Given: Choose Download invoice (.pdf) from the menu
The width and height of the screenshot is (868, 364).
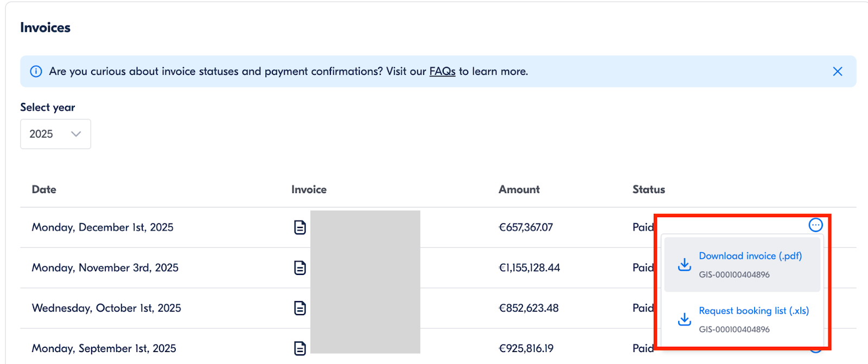Looking at the screenshot, I should coord(750,256).
